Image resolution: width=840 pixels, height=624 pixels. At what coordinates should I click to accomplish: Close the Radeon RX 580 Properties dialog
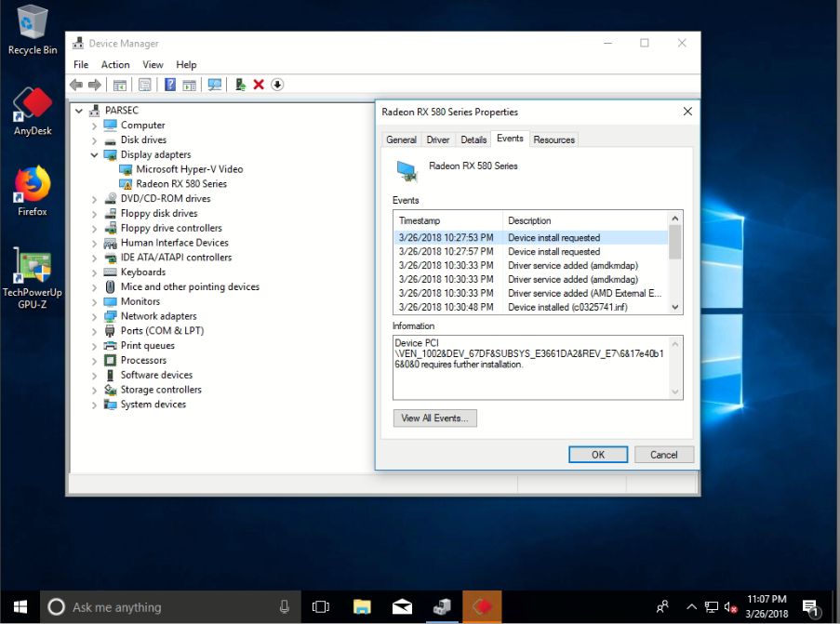[x=687, y=112]
